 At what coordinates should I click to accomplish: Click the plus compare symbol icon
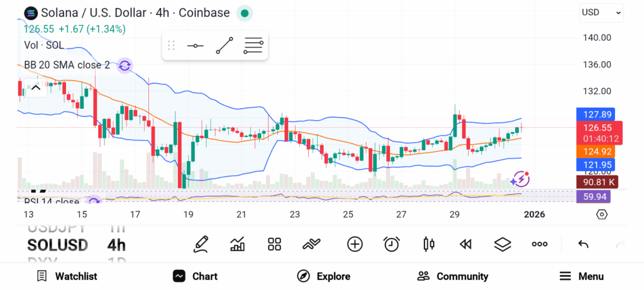click(355, 244)
